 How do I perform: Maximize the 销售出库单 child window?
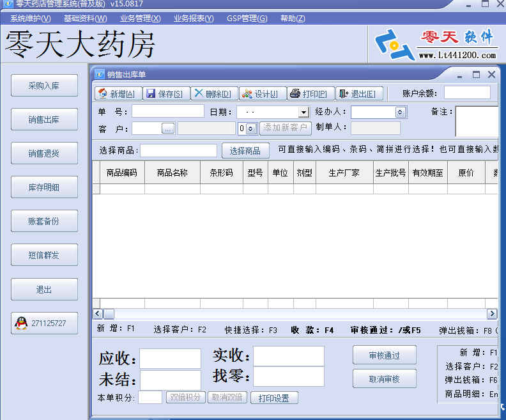(476, 75)
